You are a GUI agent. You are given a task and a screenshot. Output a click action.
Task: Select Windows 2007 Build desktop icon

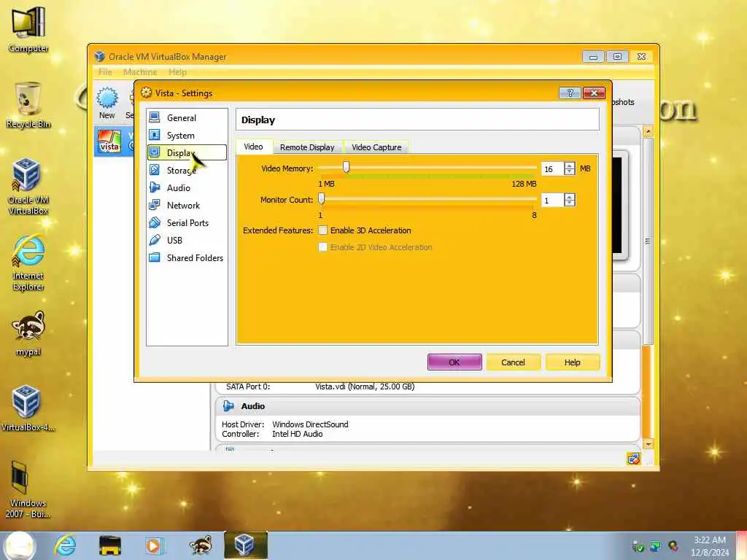[x=28, y=489]
